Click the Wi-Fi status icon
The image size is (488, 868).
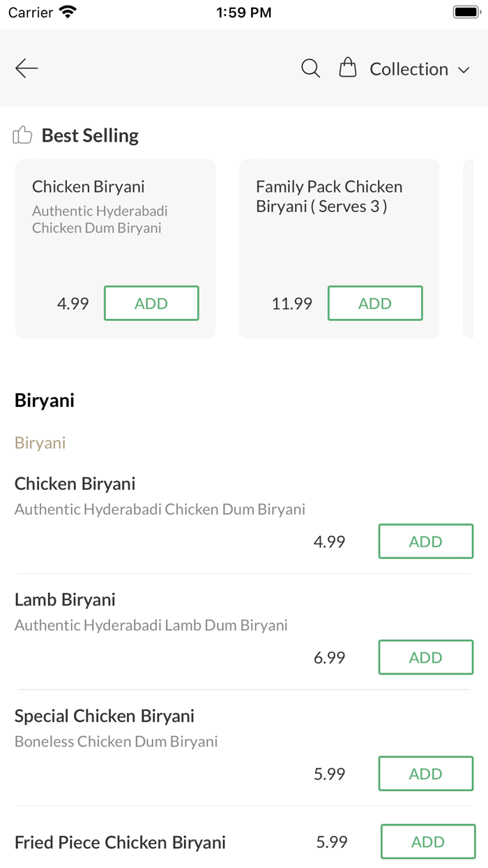coord(66,11)
